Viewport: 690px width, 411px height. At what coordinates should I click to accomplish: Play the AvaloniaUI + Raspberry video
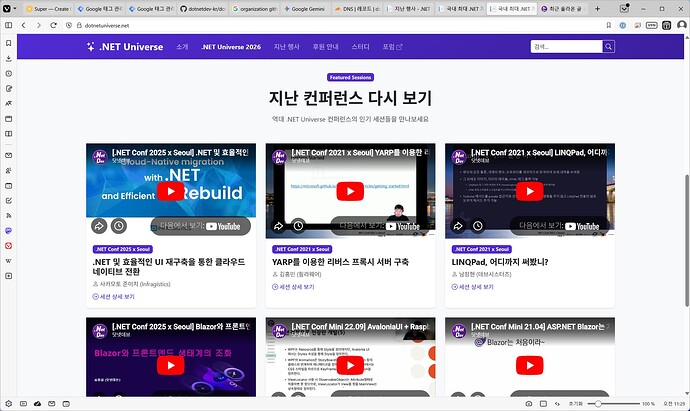(x=350, y=365)
